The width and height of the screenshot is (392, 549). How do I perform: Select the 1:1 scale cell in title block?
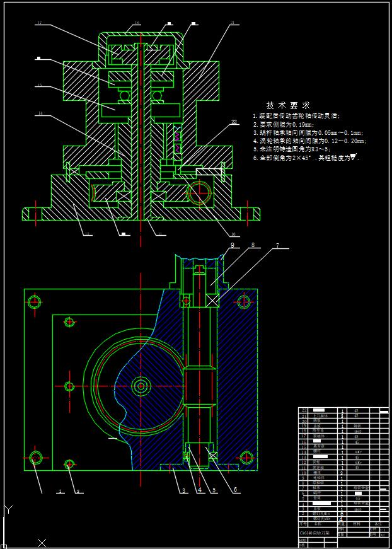pos(383,530)
